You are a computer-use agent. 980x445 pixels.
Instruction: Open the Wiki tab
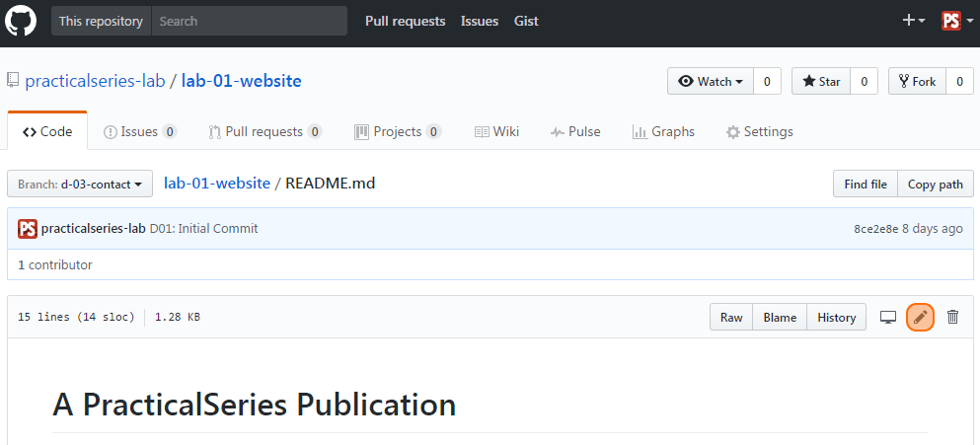click(496, 131)
